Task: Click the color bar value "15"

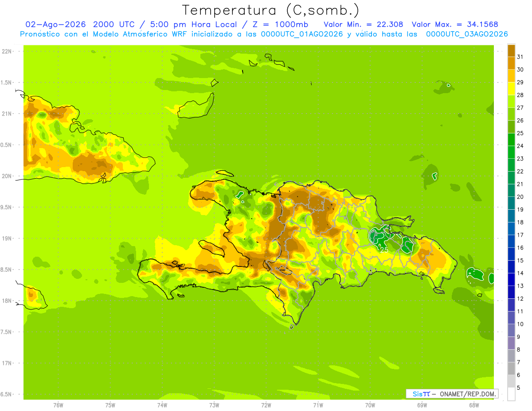Action: click(x=520, y=261)
